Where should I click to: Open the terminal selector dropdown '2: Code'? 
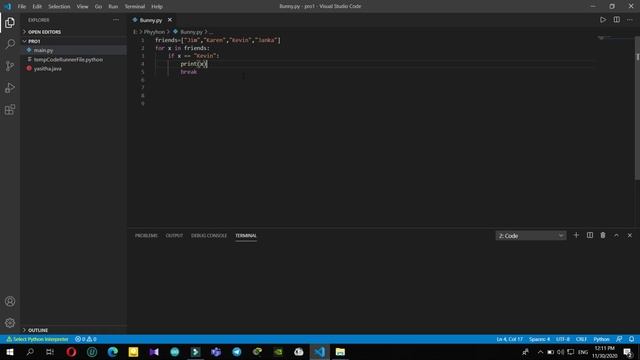pos(531,236)
